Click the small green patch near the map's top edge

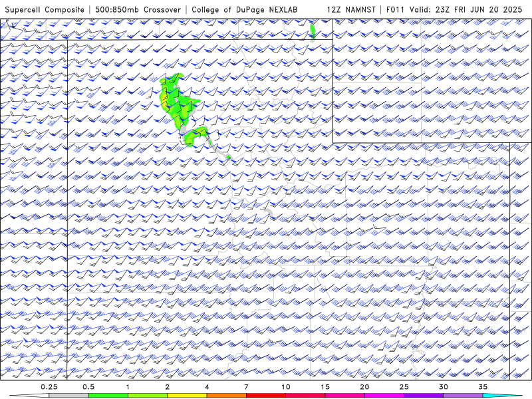[x=313, y=31]
